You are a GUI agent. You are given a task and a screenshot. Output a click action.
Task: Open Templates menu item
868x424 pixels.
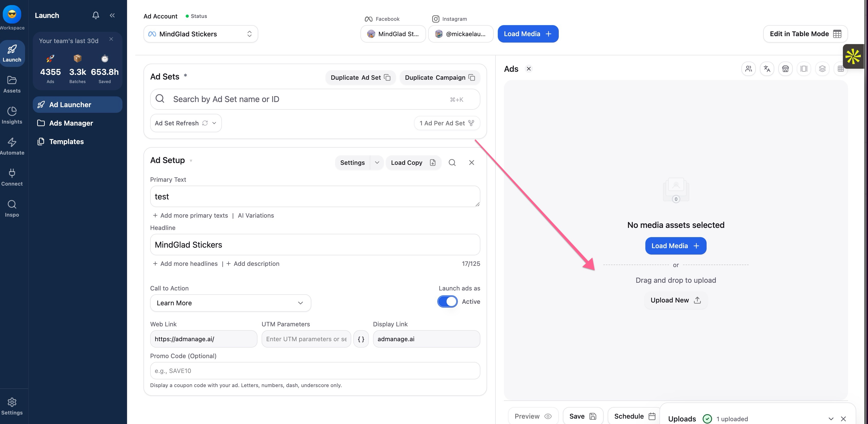[x=77, y=142]
